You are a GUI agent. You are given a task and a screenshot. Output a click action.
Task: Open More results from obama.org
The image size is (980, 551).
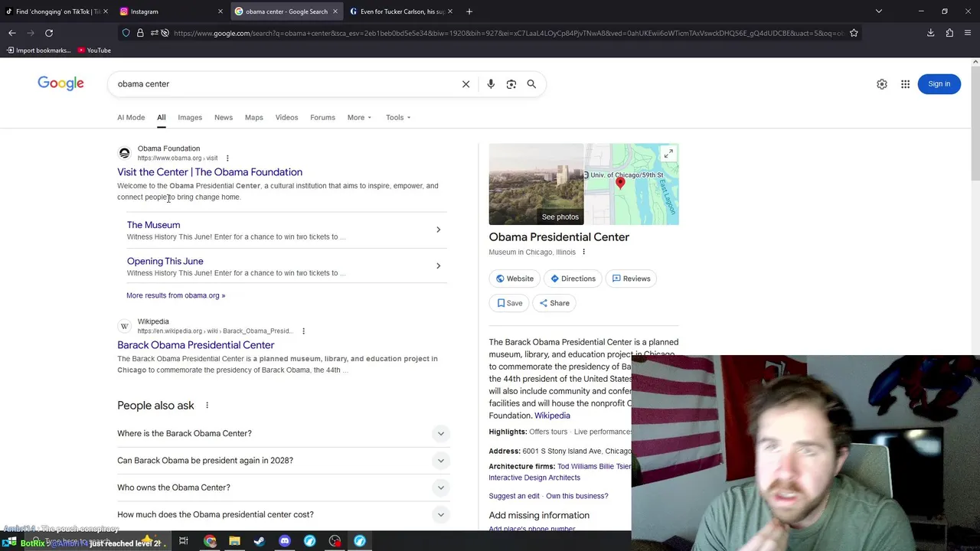tap(175, 295)
